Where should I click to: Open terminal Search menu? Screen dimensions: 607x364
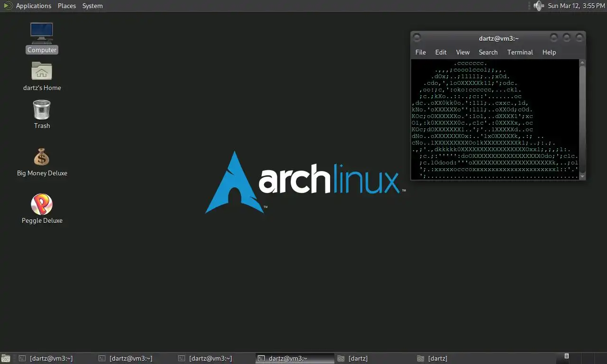pos(488,52)
